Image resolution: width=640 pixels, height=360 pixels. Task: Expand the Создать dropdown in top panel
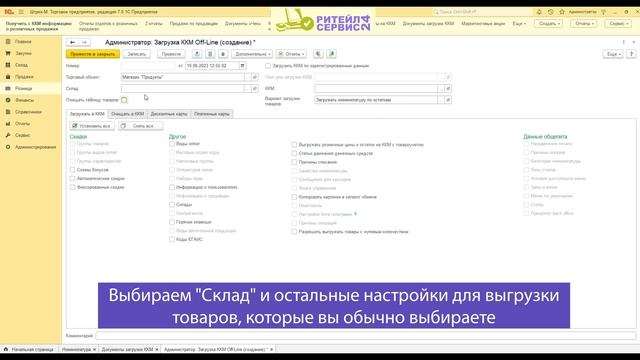(549, 24)
